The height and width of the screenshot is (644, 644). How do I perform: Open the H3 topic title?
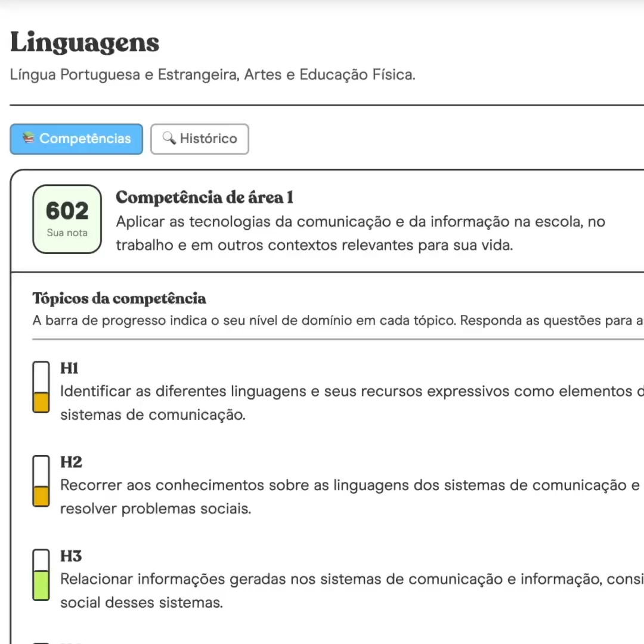pos(71,557)
